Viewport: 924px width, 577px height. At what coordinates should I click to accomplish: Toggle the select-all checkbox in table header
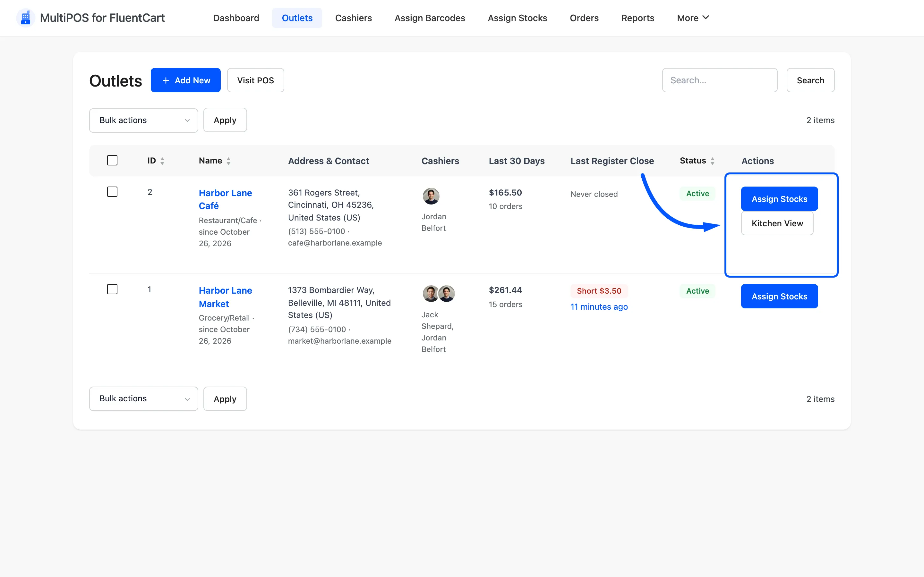click(112, 160)
